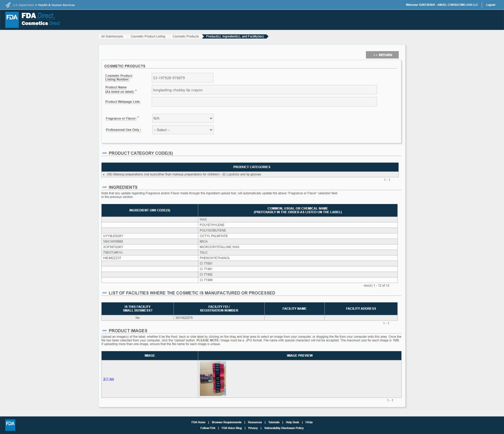The width and height of the screenshot is (504, 434).
Task: Click the FDA logo in header
Action: point(12,19)
